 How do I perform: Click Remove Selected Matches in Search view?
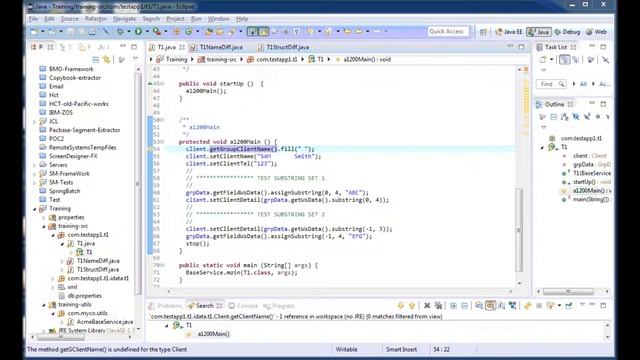427,305
